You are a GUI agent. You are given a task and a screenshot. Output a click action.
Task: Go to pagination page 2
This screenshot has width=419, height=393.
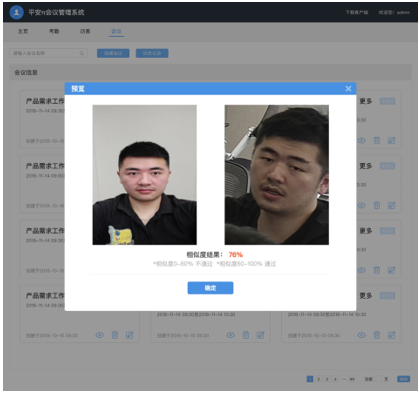pyautogui.click(x=318, y=379)
